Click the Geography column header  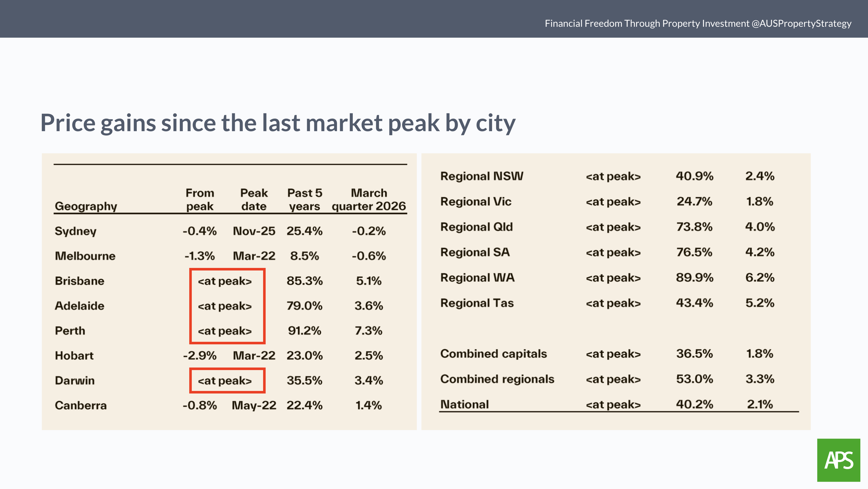click(x=86, y=206)
